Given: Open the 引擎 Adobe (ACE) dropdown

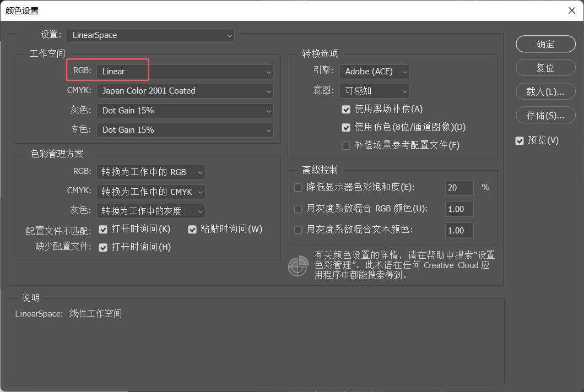Looking at the screenshot, I should 374,72.
